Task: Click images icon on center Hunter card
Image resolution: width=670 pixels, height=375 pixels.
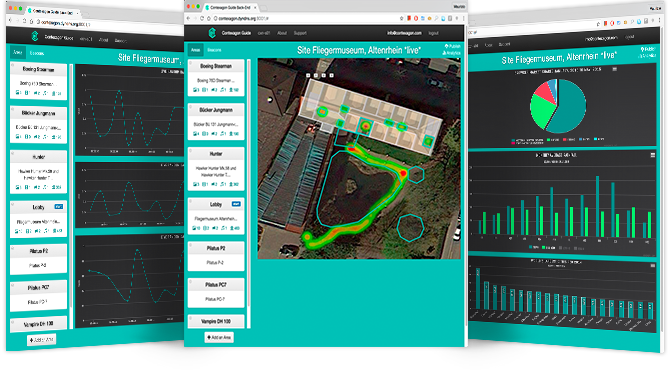Action: 196,184
